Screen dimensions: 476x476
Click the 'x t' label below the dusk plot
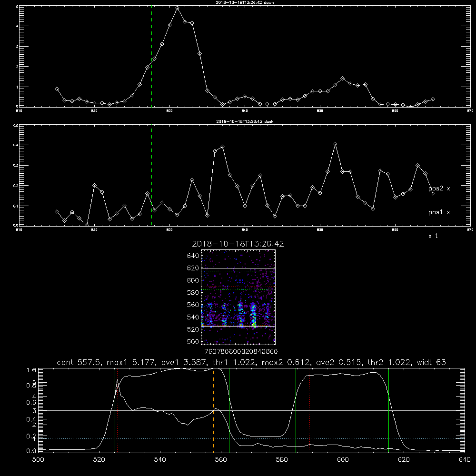point(433,236)
